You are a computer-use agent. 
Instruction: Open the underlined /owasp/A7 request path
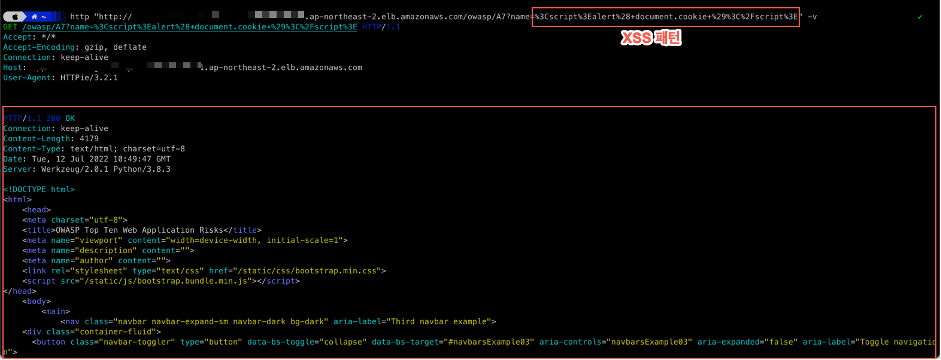pyautogui.click(x=190, y=27)
